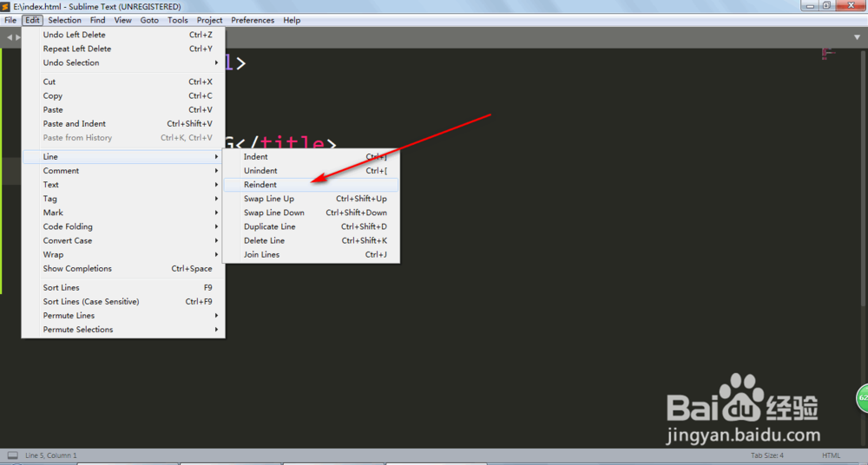Click the Sublime Text title bar icon
The width and height of the screenshot is (868, 465).
[5, 7]
